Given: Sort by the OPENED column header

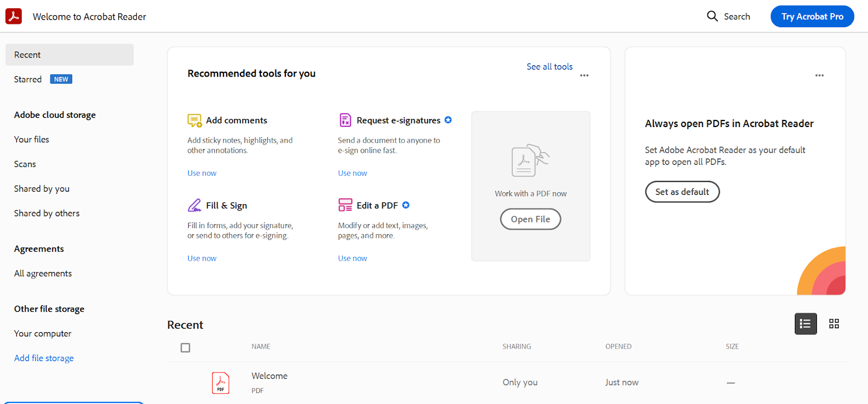Looking at the screenshot, I should tap(618, 346).
